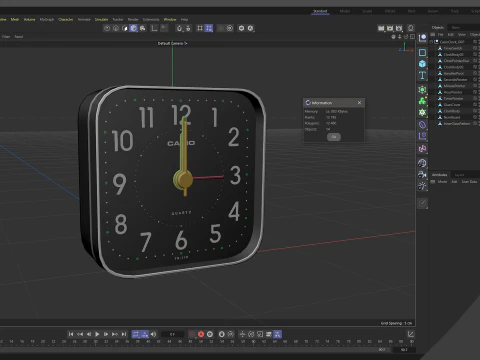Click the viewport axis orientation gizmo

[x=405, y=48]
